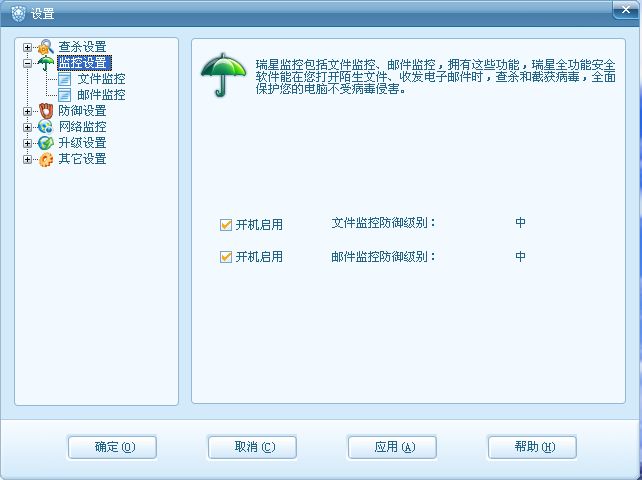The height and width of the screenshot is (480, 642).
Task: Click the 中 level value for 邮件监控
Action: (x=520, y=257)
